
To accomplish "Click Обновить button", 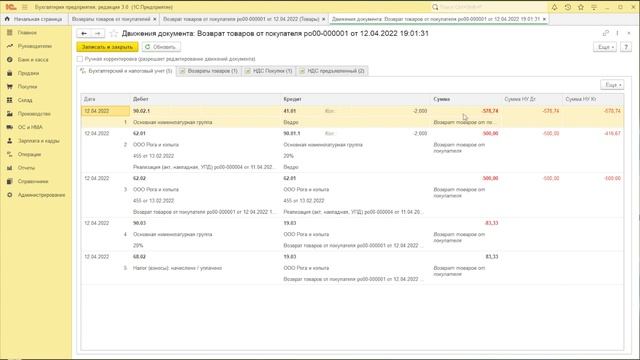I will (160, 47).
